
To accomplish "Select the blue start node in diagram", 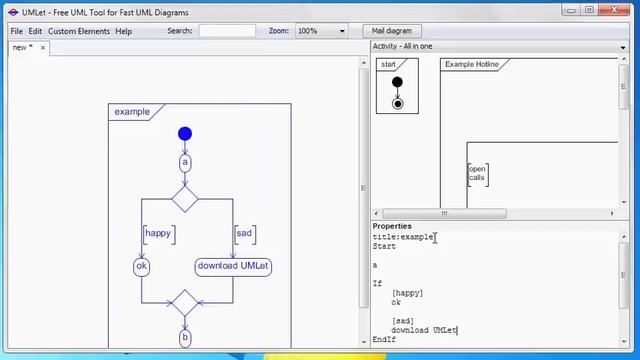I will (185, 133).
